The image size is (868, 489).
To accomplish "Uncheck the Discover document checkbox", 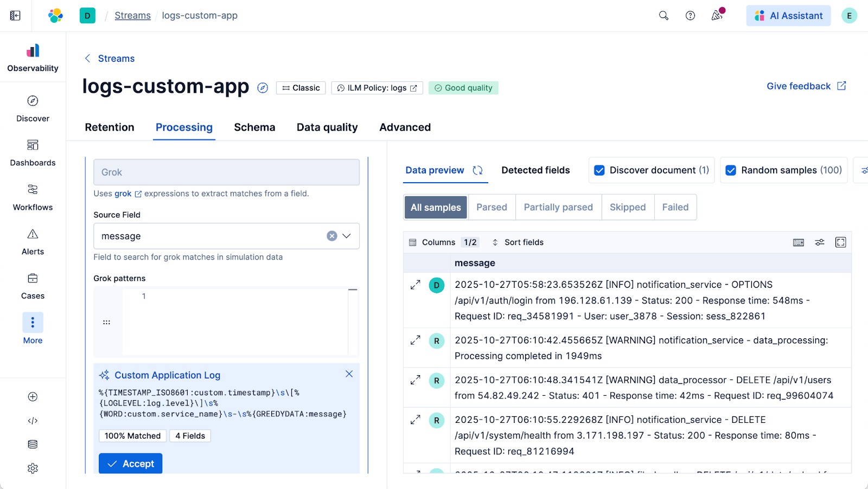I will coord(599,170).
